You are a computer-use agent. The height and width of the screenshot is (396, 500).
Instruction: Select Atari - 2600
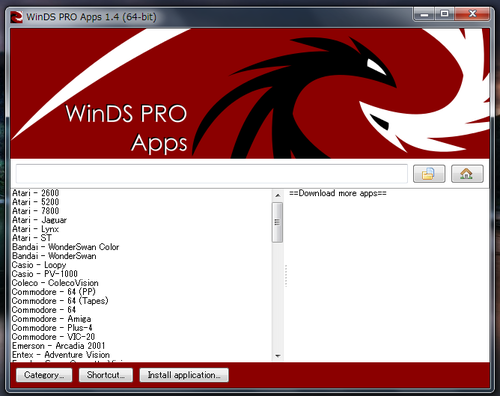36,193
